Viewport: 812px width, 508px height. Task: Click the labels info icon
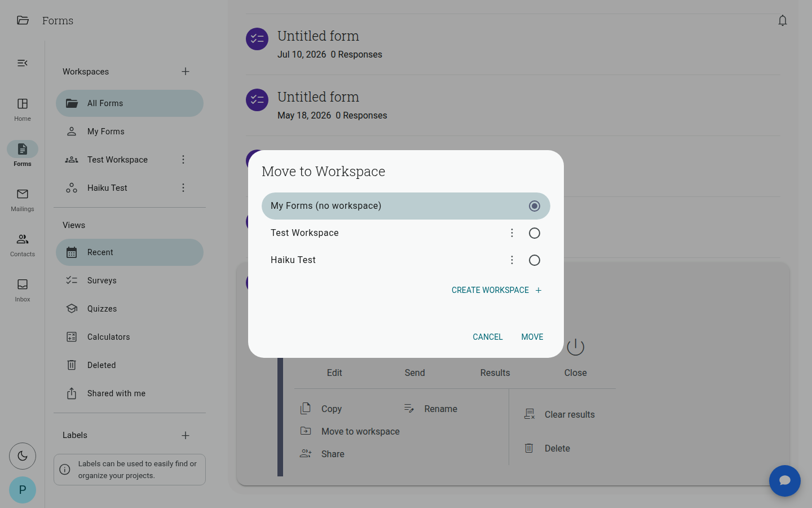65,470
